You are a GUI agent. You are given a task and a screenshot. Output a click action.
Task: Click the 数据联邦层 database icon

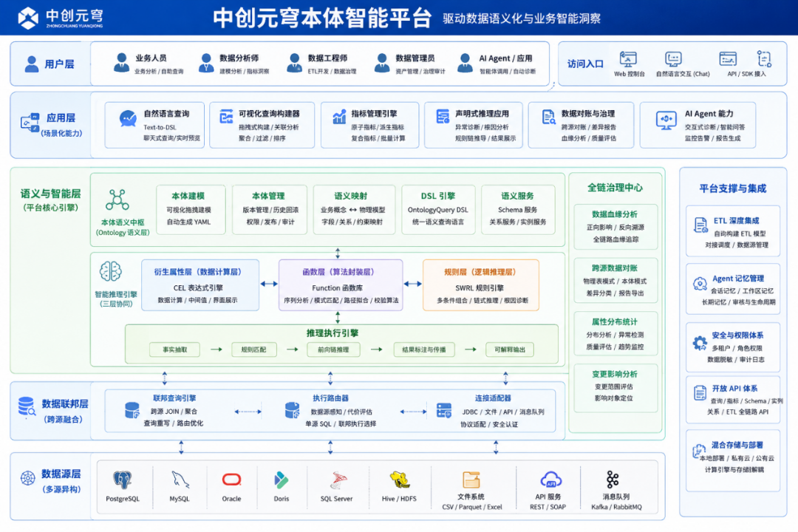(x=27, y=407)
